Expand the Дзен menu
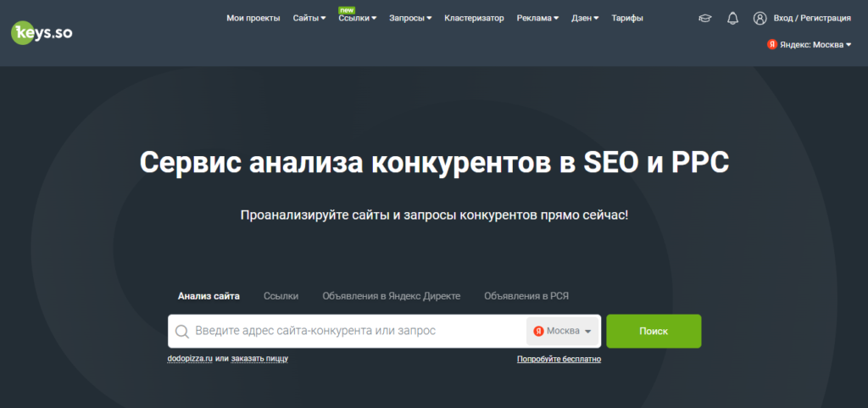Screen dimensions: 868x408 [585, 19]
